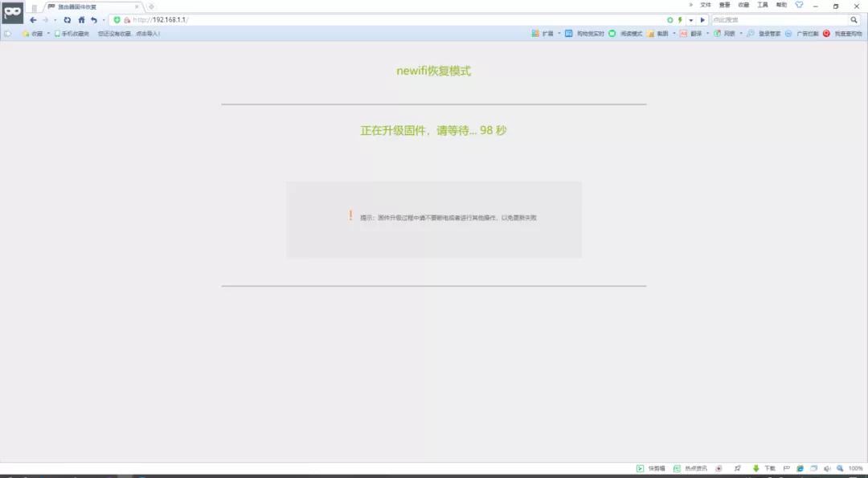Expand the 截图 dropdown arrow
Screen dimensions: 868x478
coord(674,34)
